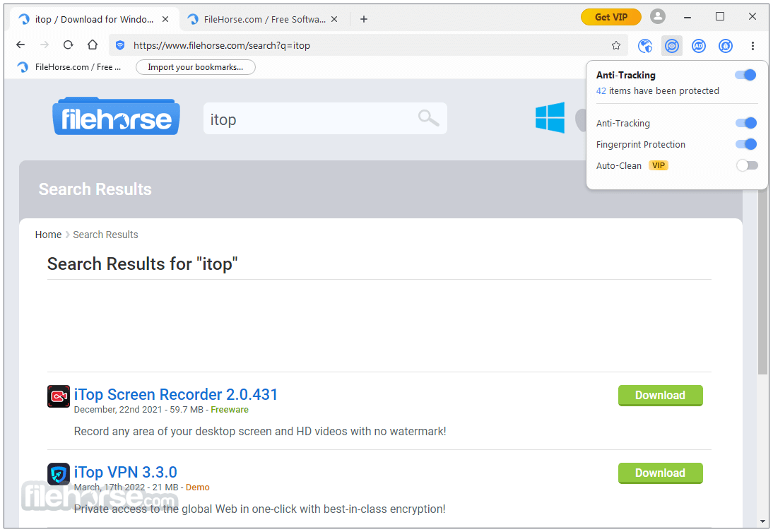This screenshot has width=773, height=532.
Task: Click the fourth circular protection toolbar icon
Action: coord(725,46)
